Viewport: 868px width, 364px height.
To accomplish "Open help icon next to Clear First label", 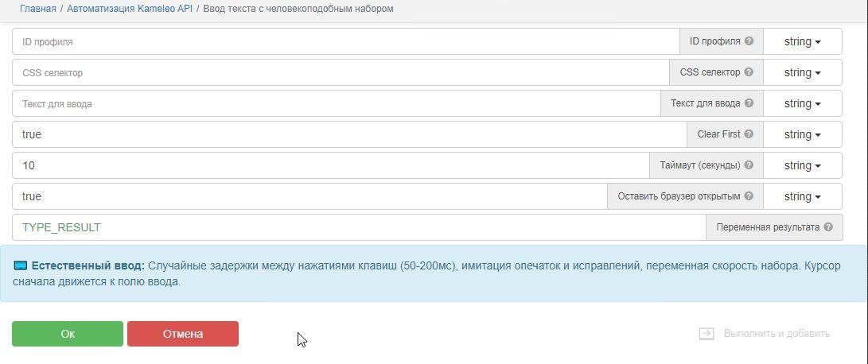I will coord(749,134).
